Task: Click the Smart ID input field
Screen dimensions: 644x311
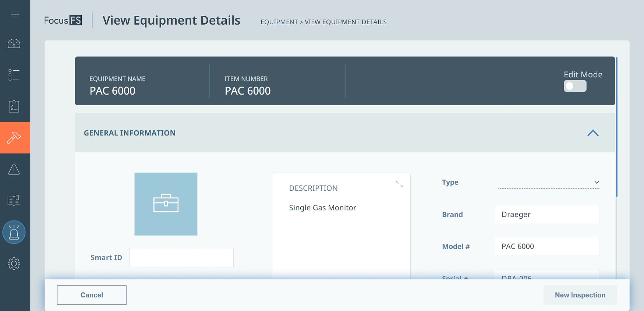Action: [x=181, y=258]
